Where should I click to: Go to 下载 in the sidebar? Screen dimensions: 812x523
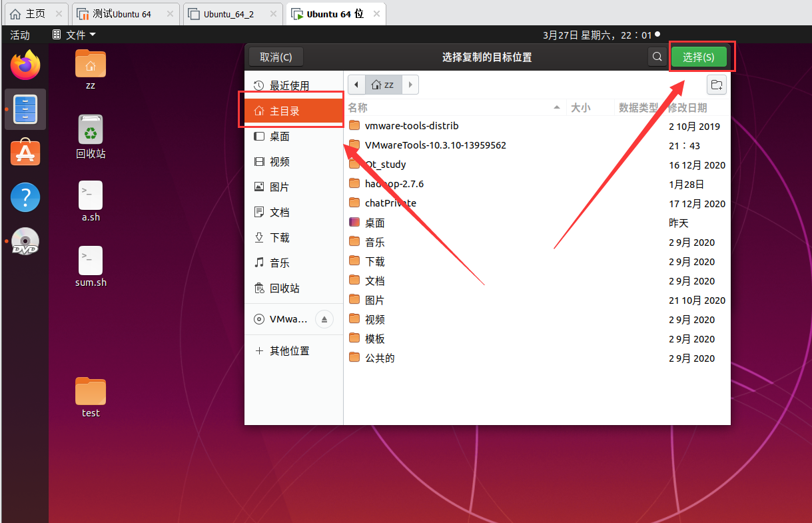pyautogui.click(x=294, y=238)
